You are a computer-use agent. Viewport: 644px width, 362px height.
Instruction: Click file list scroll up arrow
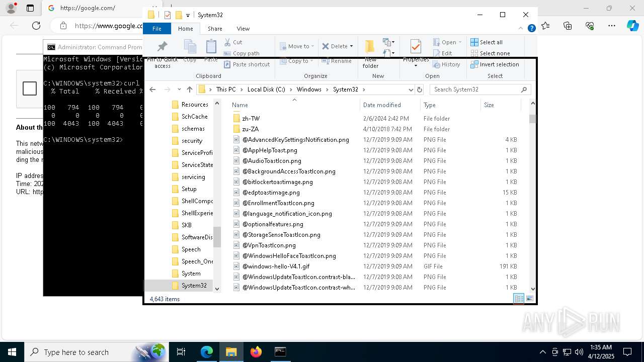click(533, 104)
